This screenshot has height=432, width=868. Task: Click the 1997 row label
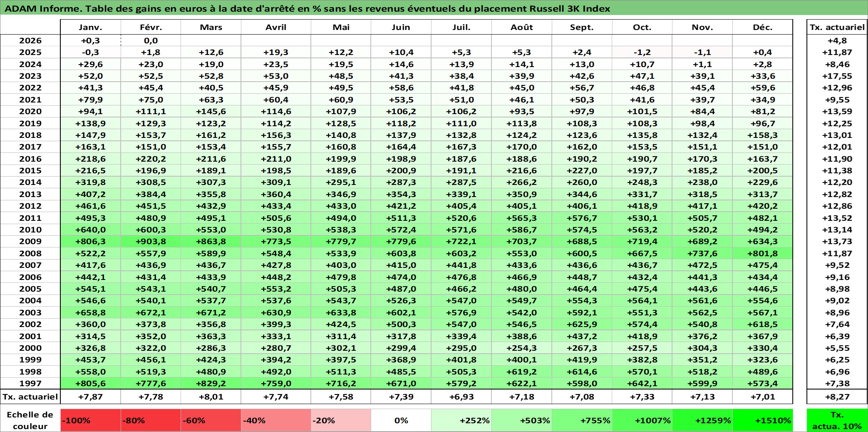click(x=30, y=383)
